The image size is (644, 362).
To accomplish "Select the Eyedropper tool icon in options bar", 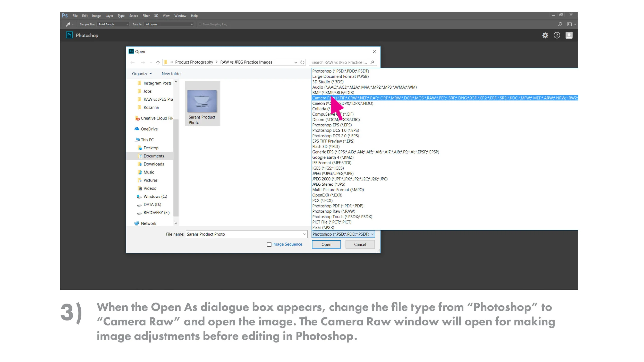I will [68, 24].
